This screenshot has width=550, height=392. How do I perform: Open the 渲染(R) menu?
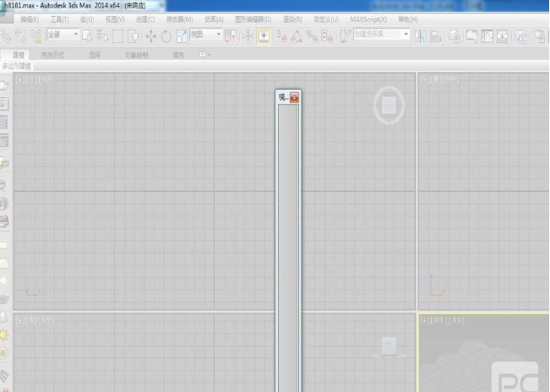(292, 19)
